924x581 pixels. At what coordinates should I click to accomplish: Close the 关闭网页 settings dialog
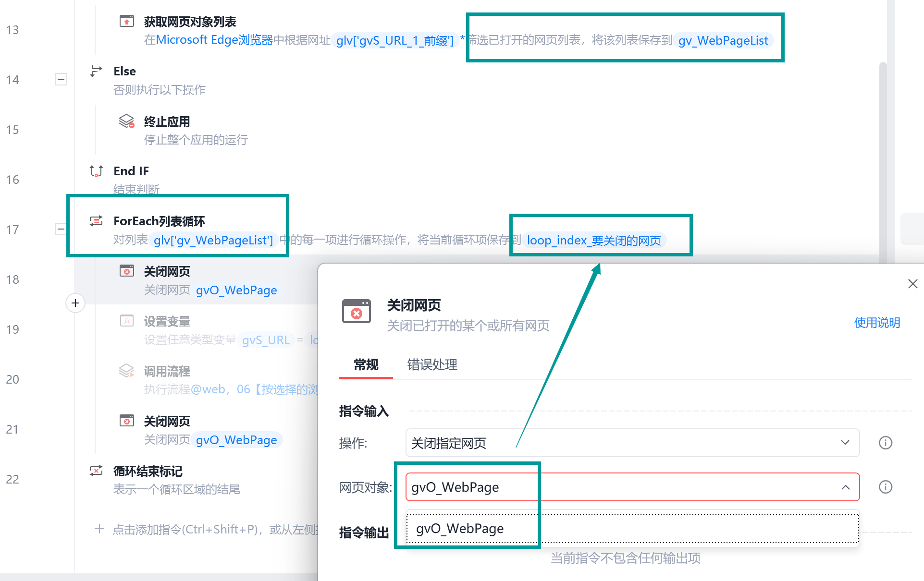(912, 284)
